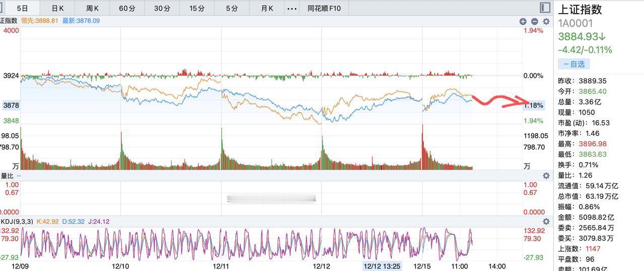Click the 量比 indicator label
The height and width of the screenshot is (271, 644).
[x=7, y=176]
